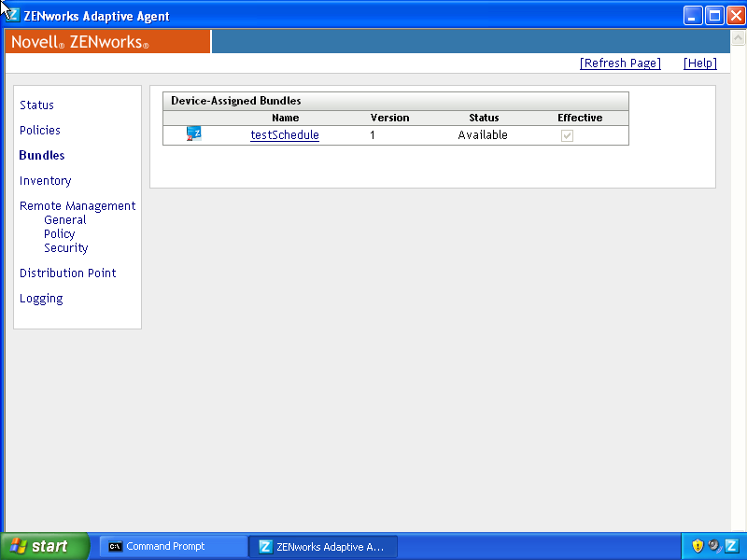Viewport: 747px width, 560px height.
Task: Minimize the ZENworks Adaptive Agent window
Action: click(693, 16)
